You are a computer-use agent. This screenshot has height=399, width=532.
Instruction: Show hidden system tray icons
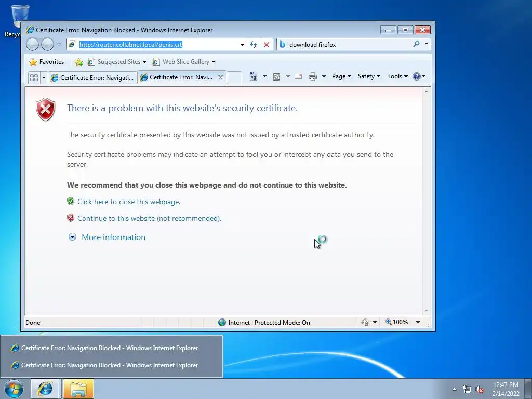coord(454,389)
